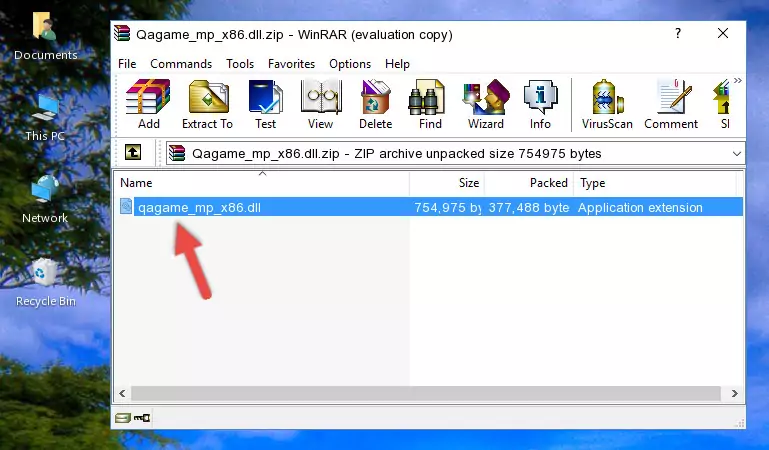Click the horizontal scrollbar left arrow
Image resolution: width=769 pixels, height=450 pixels.
123,393
